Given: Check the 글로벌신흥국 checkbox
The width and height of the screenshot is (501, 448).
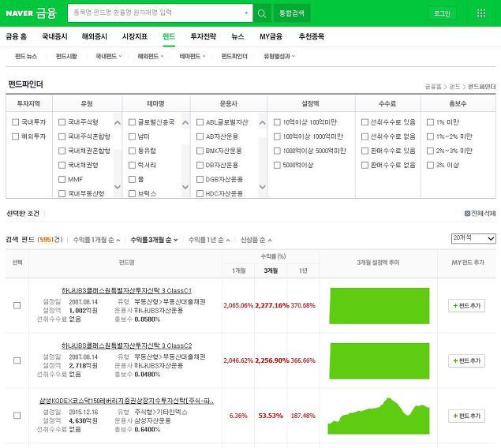Looking at the screenshot, I should 132,122.
